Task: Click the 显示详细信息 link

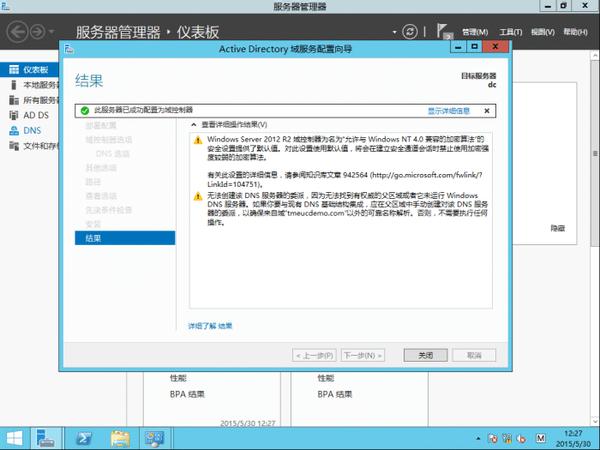Action: [x=448, y=111]
